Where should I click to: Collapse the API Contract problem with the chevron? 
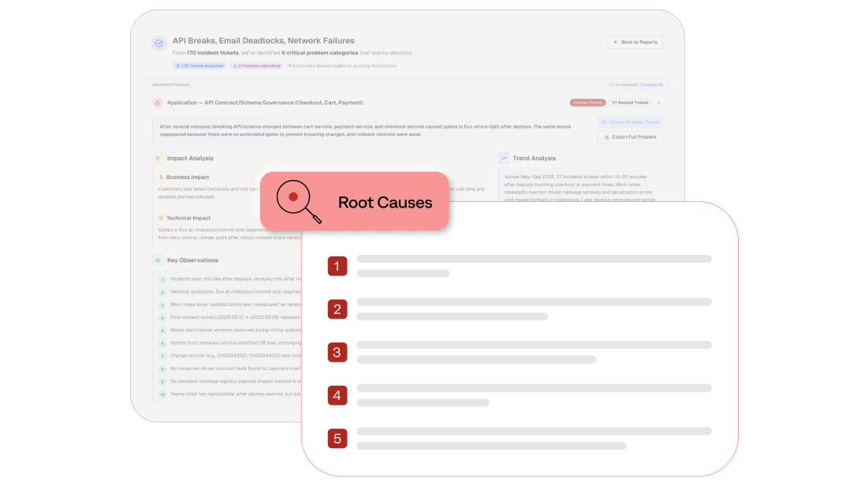tap(659, 103)
